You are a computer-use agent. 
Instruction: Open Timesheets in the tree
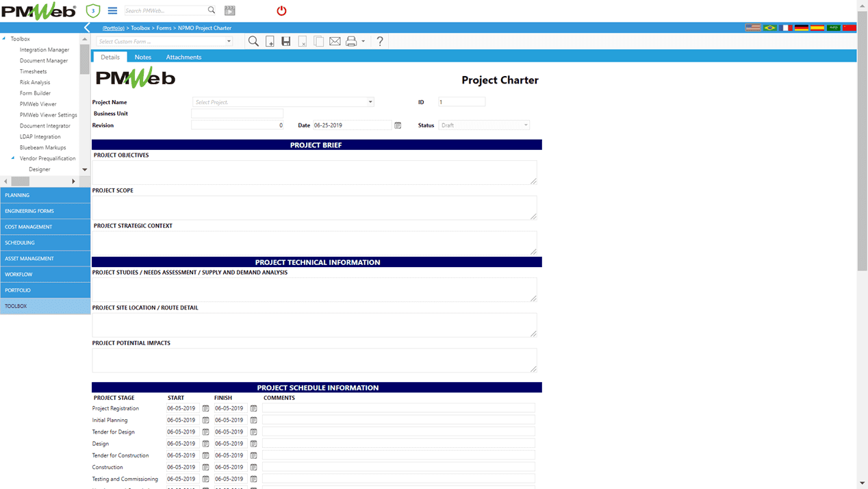(x=34, y=72)
